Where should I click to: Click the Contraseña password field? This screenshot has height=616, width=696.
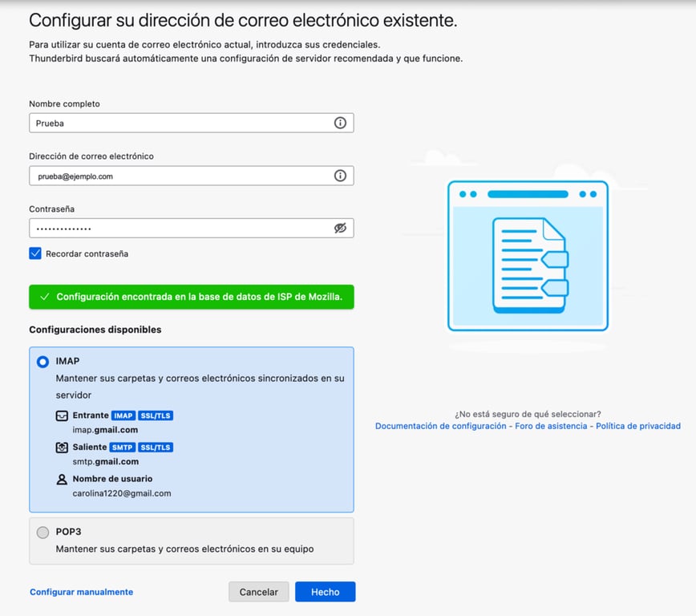192,229
